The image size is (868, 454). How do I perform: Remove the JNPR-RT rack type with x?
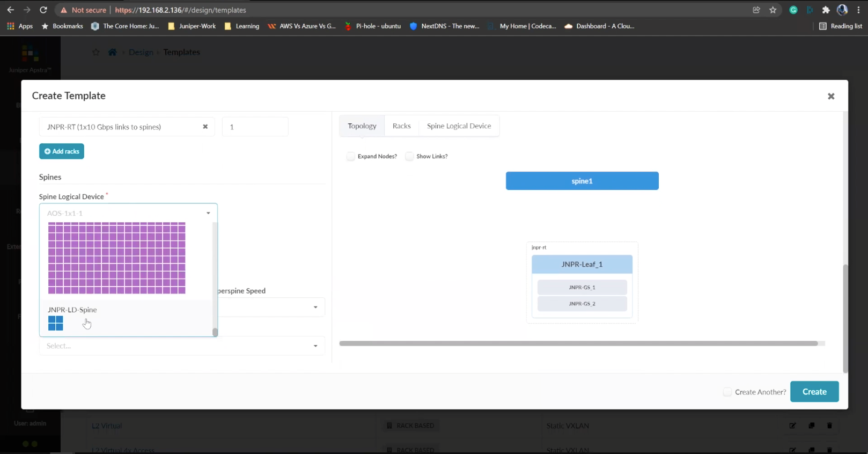tap(205, 127)
